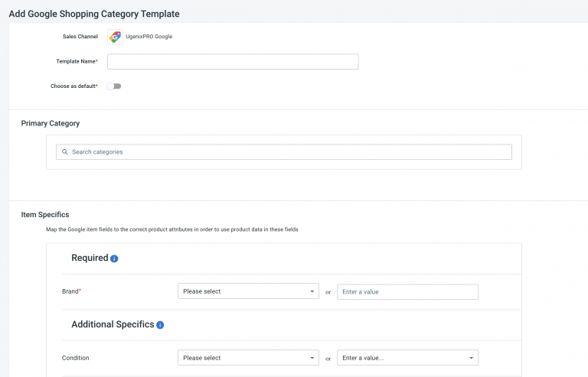Click the info icon beside Required
Image resolution: width=588 pixels, height=377 pixels.
[x=114, y=258]
